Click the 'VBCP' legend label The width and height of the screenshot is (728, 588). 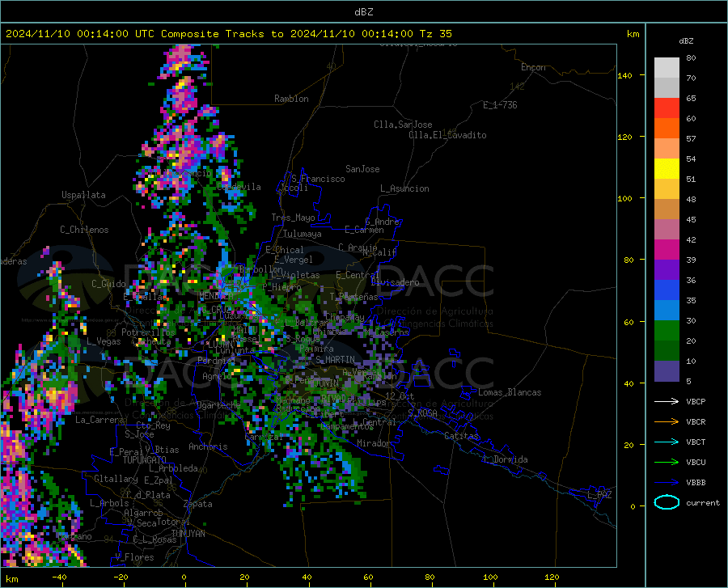click(x=696, y=401)
